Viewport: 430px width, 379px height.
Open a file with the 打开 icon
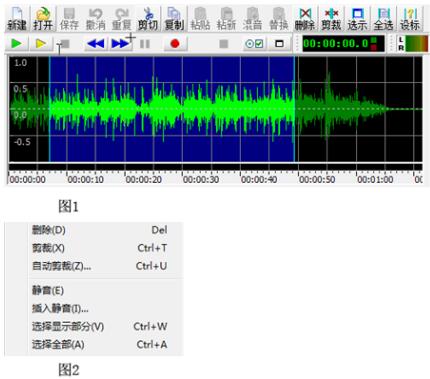point(43,18)
